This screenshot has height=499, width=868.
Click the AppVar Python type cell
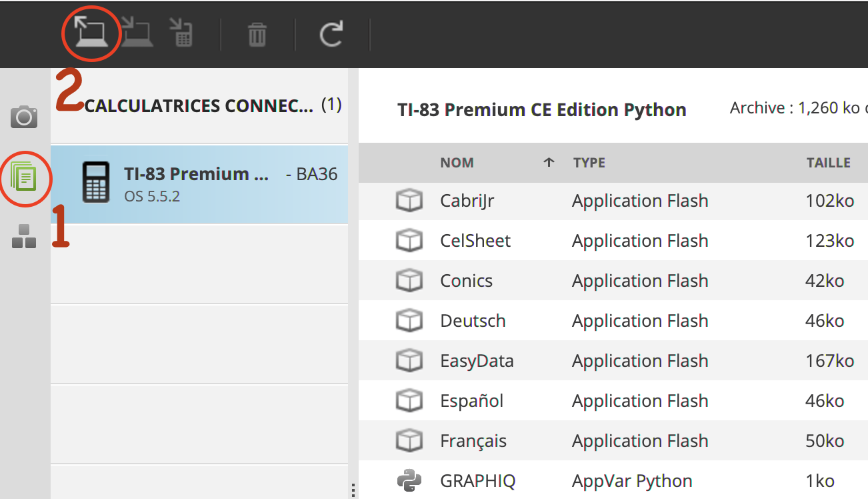point(632,482)
